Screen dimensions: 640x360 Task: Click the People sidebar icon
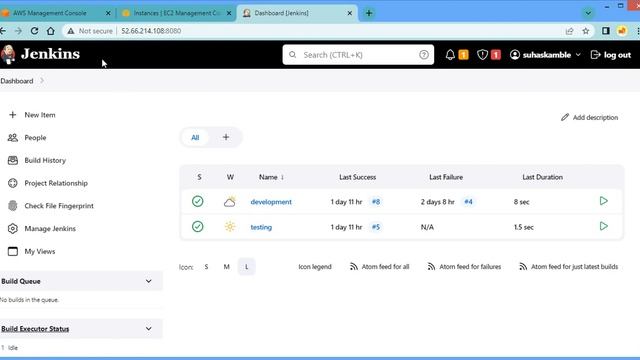click(x=13, y=138)
